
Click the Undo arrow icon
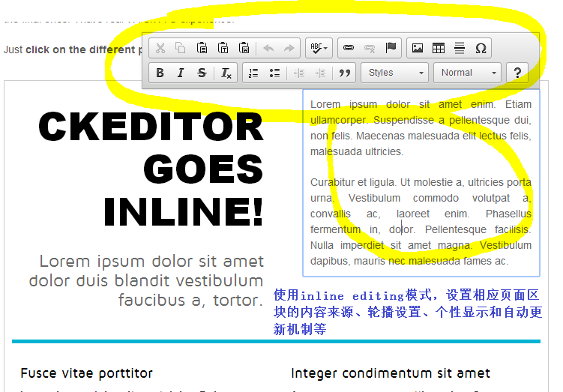268,48
